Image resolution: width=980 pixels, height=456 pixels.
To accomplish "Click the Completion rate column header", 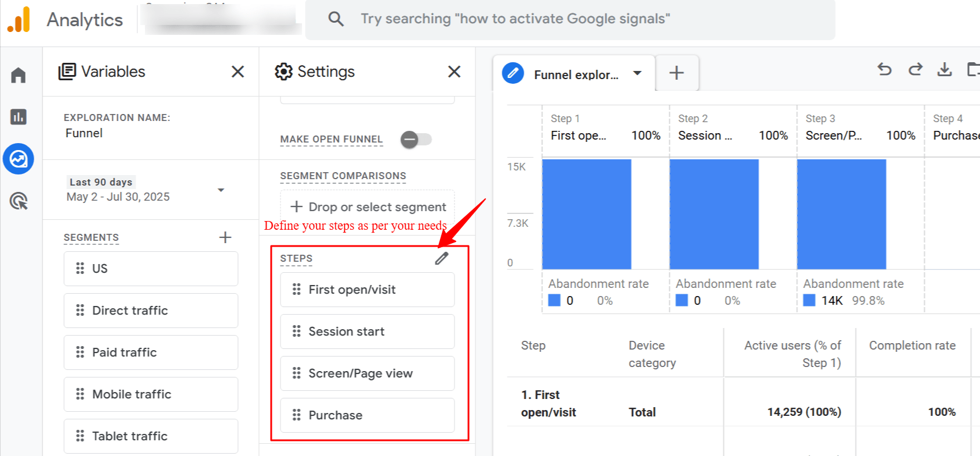I will [912, 345].
